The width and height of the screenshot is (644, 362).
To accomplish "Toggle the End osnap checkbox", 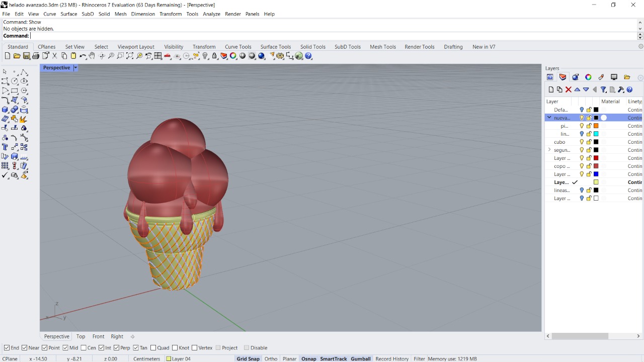I will click(x=7, y=348).
